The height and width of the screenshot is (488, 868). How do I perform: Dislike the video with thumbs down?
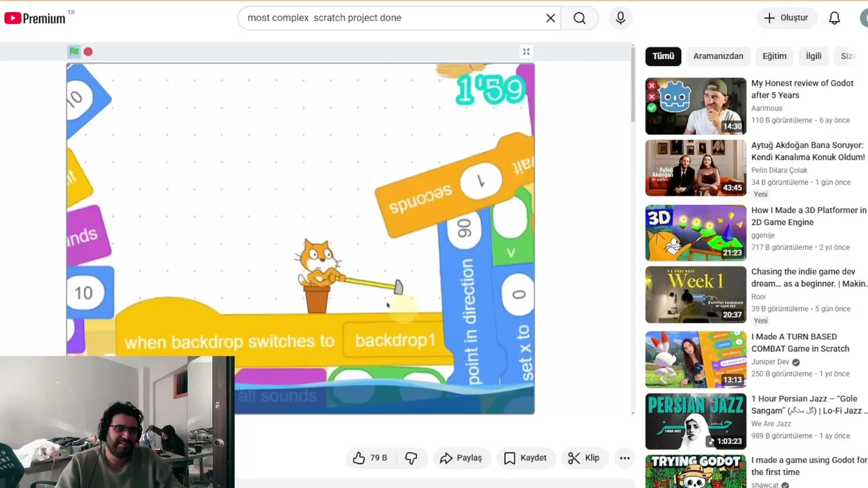(x=411, y=458)
